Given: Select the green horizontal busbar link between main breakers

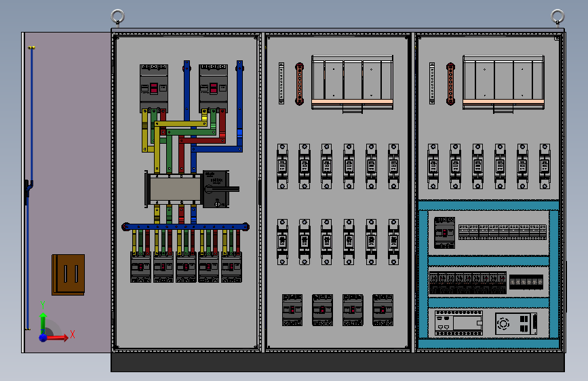Looking at the screenshot, I should pyautogui.click(x=191, y=132).
